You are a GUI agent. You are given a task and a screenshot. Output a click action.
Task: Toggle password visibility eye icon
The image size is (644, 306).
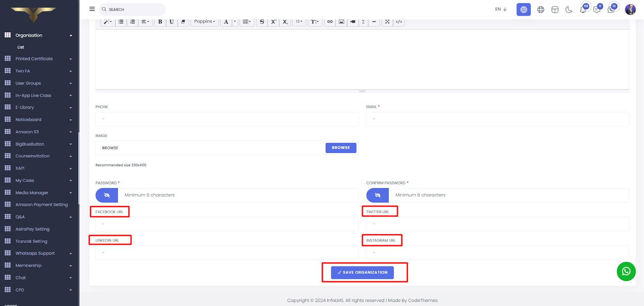click(x=107, y=195)
